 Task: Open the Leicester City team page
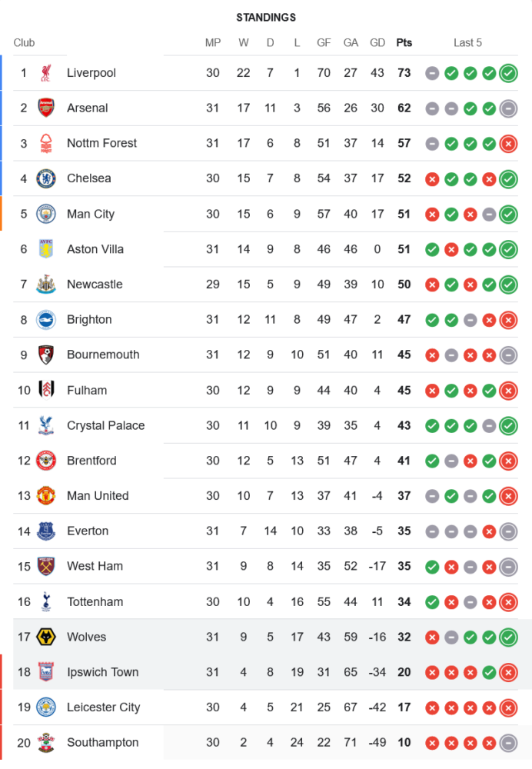coord(103,707)
